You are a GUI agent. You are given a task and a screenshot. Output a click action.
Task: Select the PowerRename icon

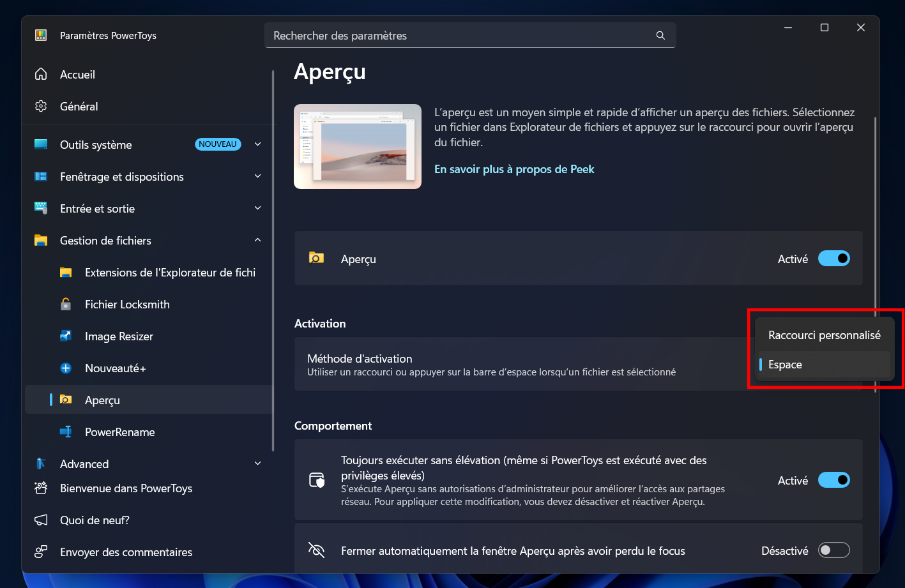(66, 432)
